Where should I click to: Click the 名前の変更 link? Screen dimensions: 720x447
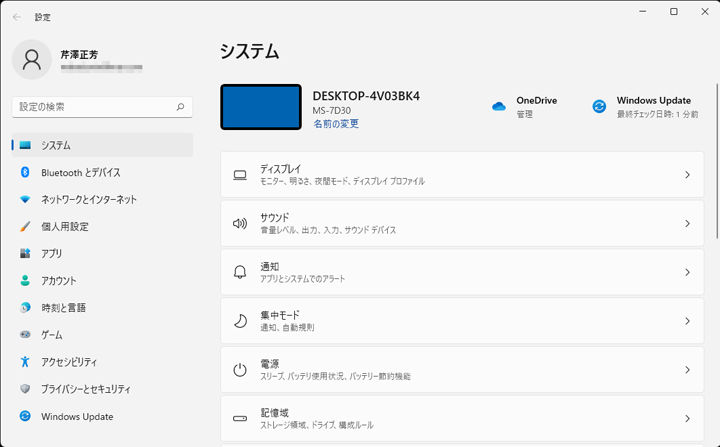336,124
